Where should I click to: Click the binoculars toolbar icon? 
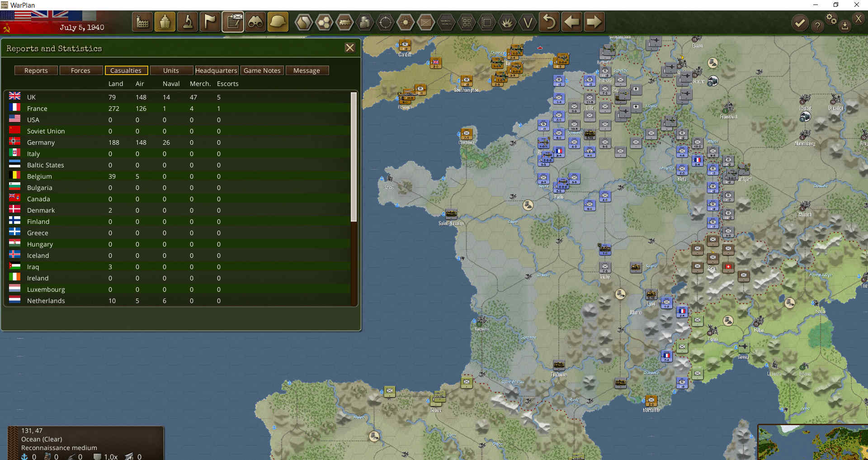(255, 22)
